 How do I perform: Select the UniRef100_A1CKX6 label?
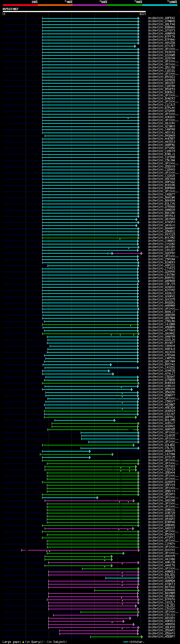161,352
